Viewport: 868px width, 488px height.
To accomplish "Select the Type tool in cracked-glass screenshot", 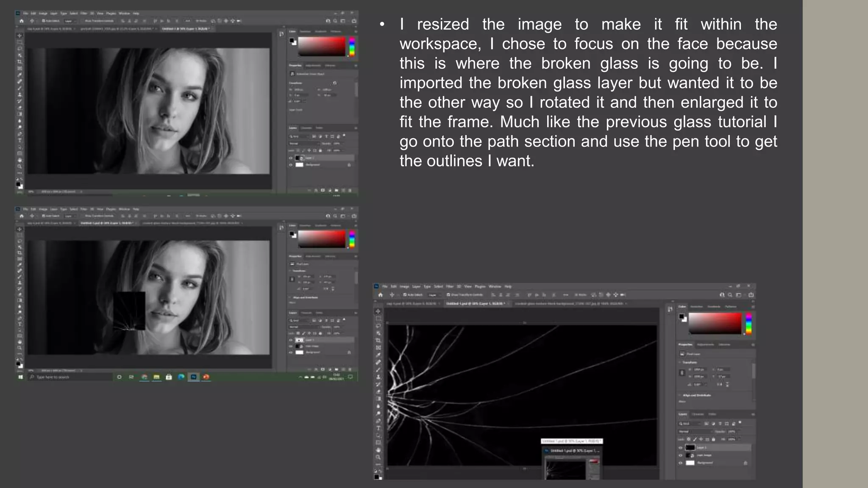I will [378, 428].
